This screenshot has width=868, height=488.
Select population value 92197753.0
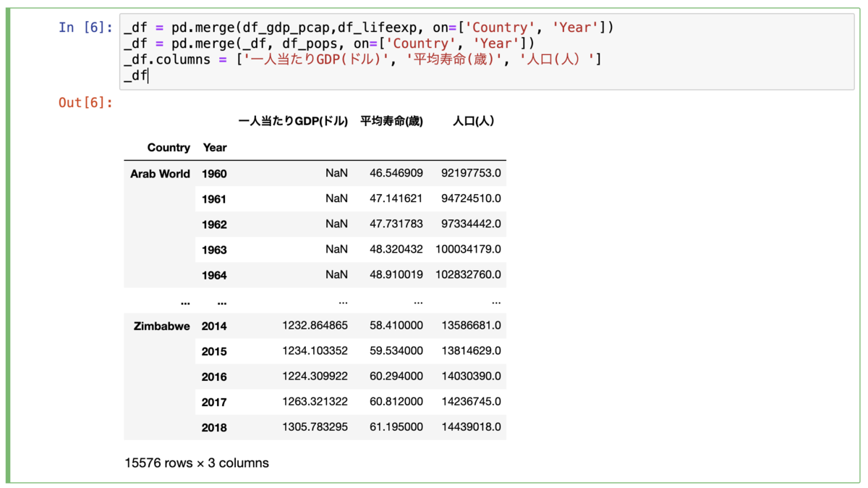(471, 173)
